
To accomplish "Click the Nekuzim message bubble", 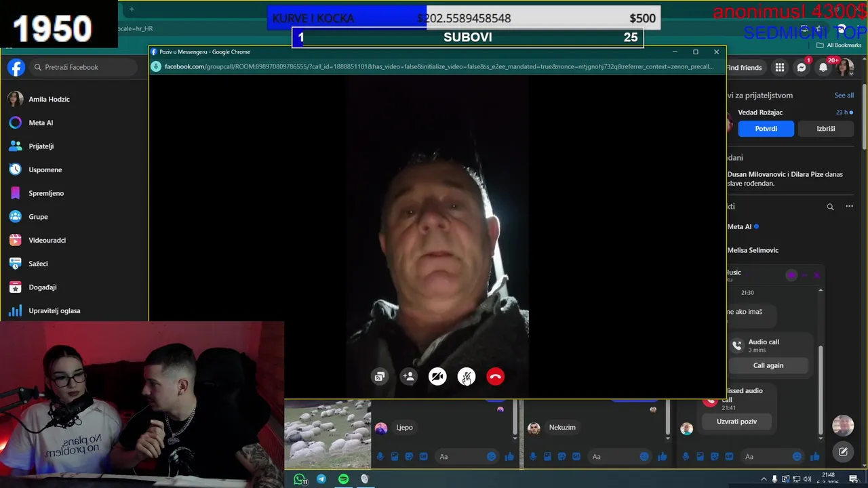I will (562, 428).
